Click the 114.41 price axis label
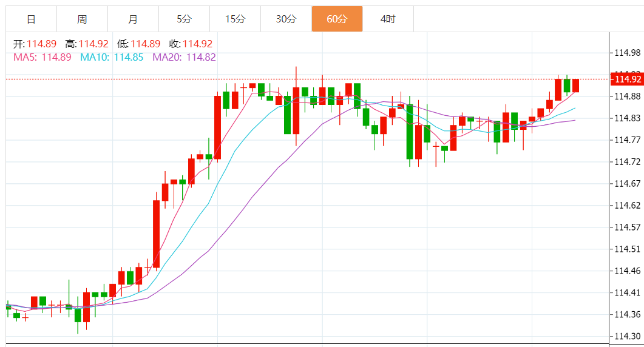The height and width of the screenshot is (347, 644). click(627, 293)
